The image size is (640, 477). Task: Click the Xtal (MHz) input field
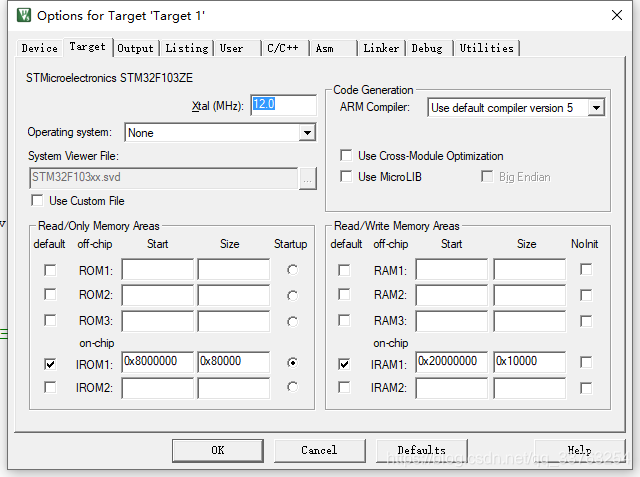(284, 105)
